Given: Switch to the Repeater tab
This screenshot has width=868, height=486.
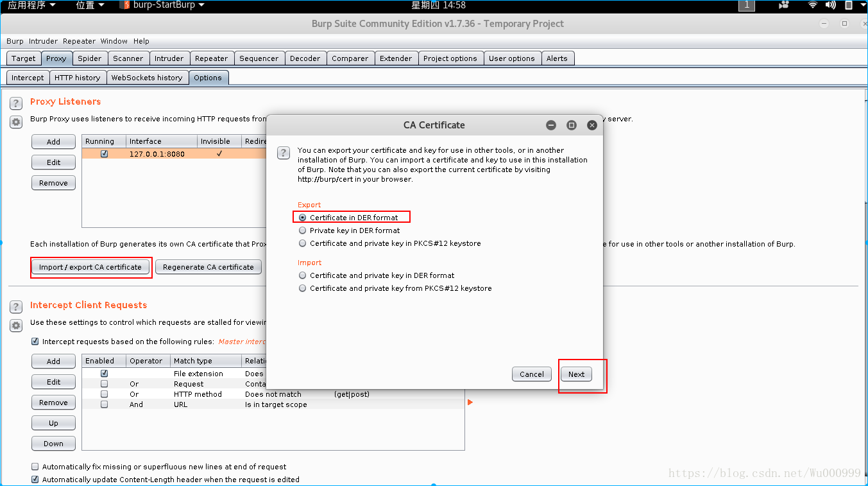Looking at the screenshot, I should point(212,58).
